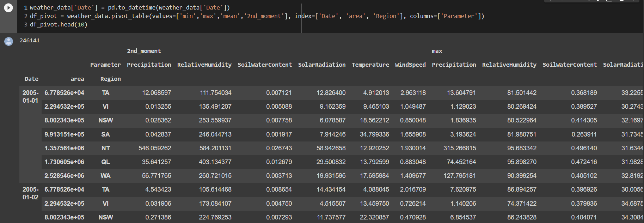Click the Precipitation header under max
This screenshot has height=223, width=644.
[x=454, y=65]
